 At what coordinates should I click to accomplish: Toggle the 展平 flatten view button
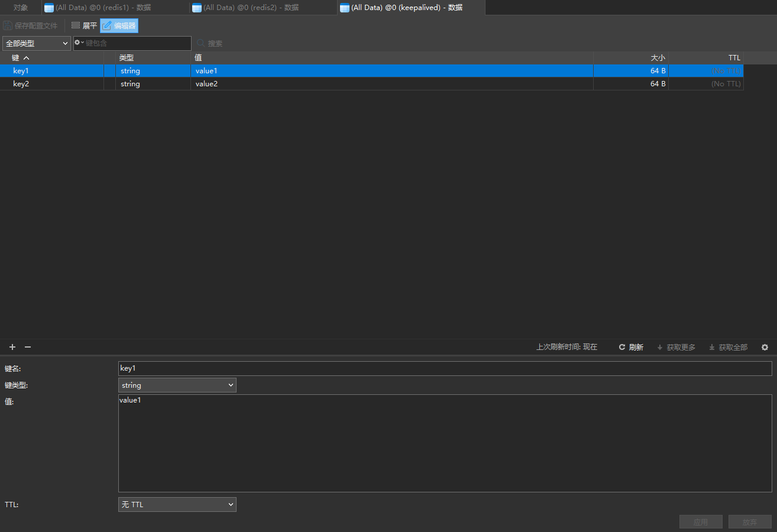click(84, 26)
